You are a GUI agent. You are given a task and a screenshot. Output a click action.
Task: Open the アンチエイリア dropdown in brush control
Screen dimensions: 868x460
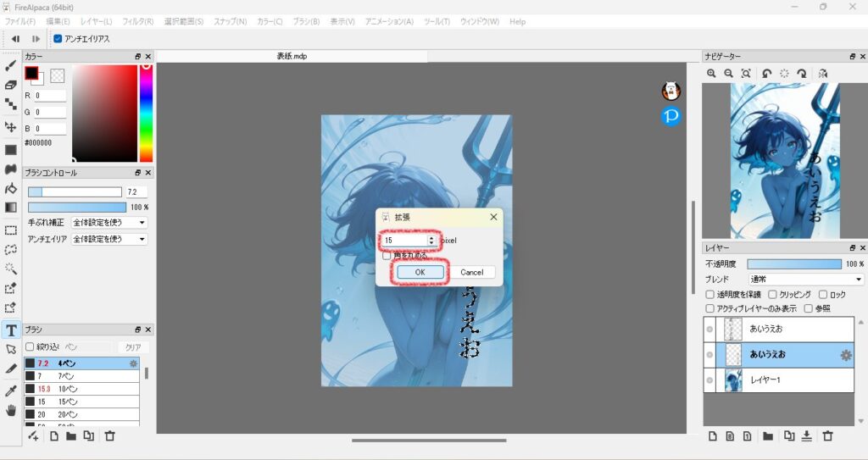pyautogui.click(x=109, y=240)
